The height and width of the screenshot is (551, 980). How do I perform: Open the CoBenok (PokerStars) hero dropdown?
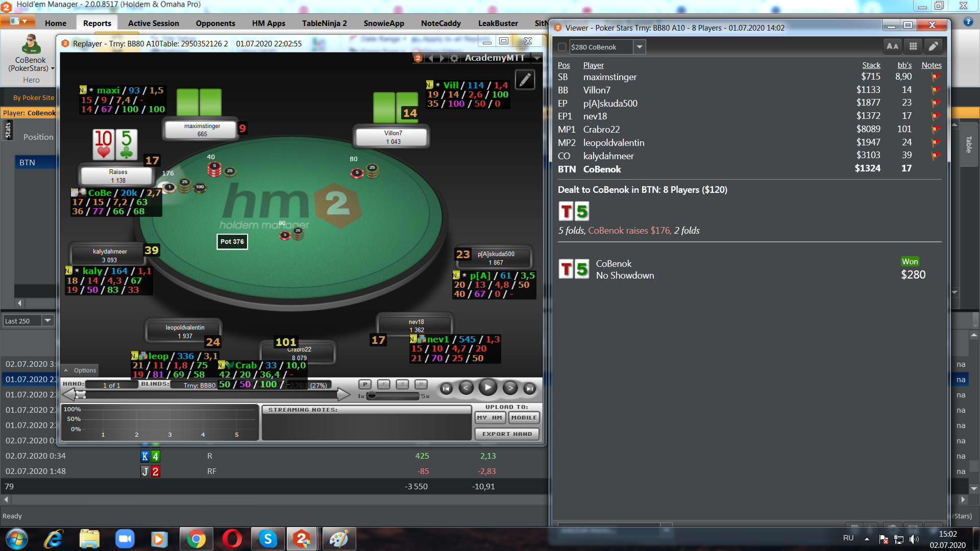coord(53,68)
